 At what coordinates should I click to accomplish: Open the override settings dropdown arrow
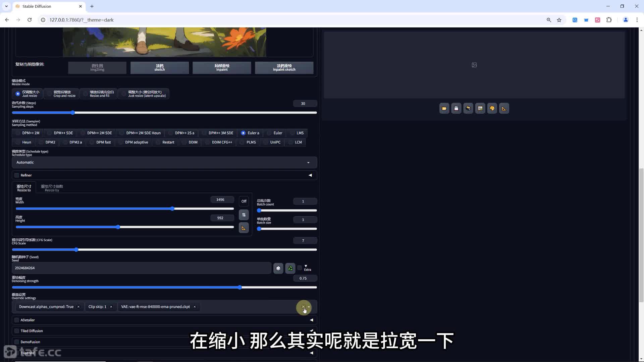(309, 307)
